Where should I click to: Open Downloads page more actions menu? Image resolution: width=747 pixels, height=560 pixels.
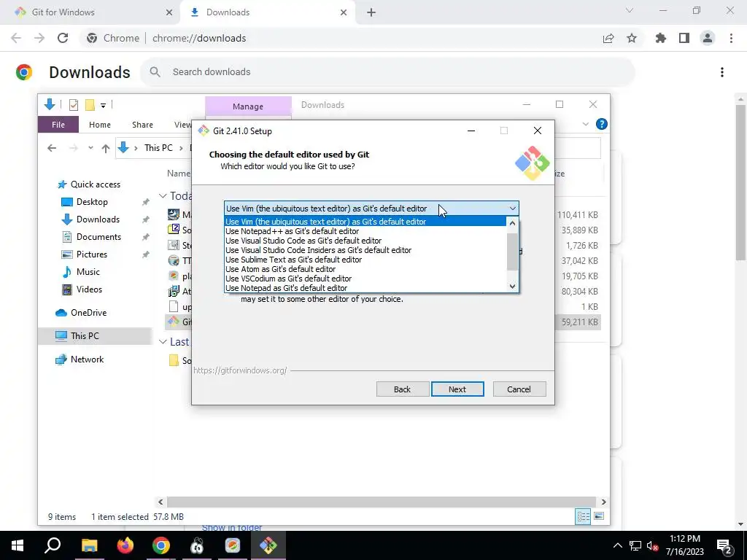point(722,72)
